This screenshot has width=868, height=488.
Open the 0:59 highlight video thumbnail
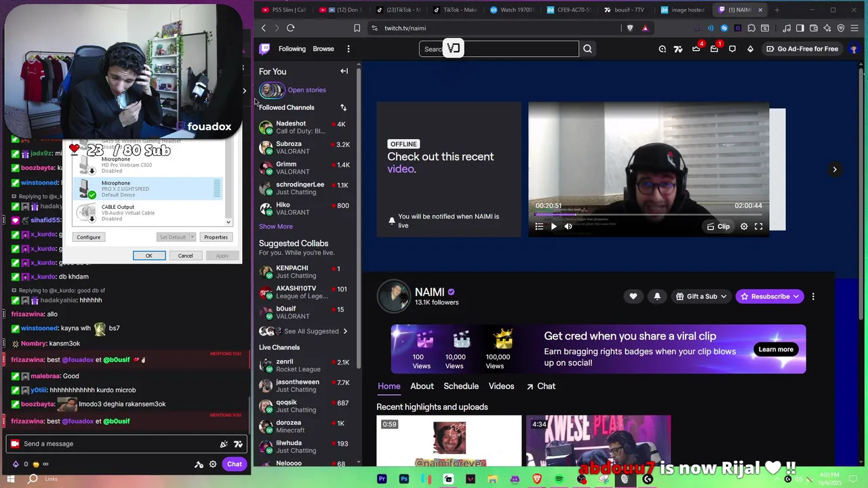(x=449, y=441)
